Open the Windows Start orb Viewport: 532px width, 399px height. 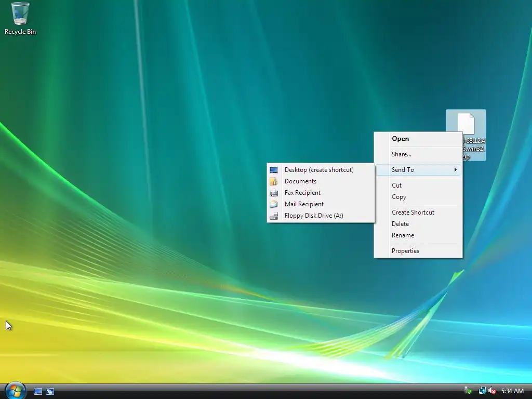coord(15,391)
